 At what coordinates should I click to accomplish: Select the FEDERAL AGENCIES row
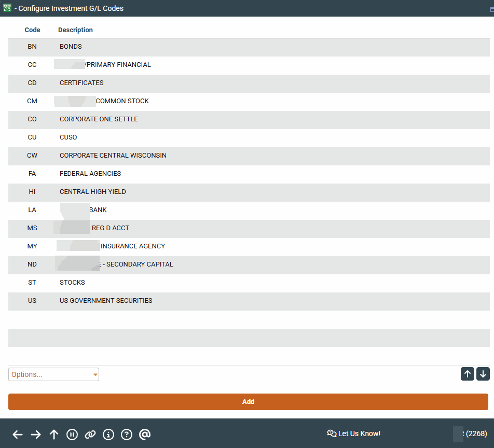coord(90,174)
